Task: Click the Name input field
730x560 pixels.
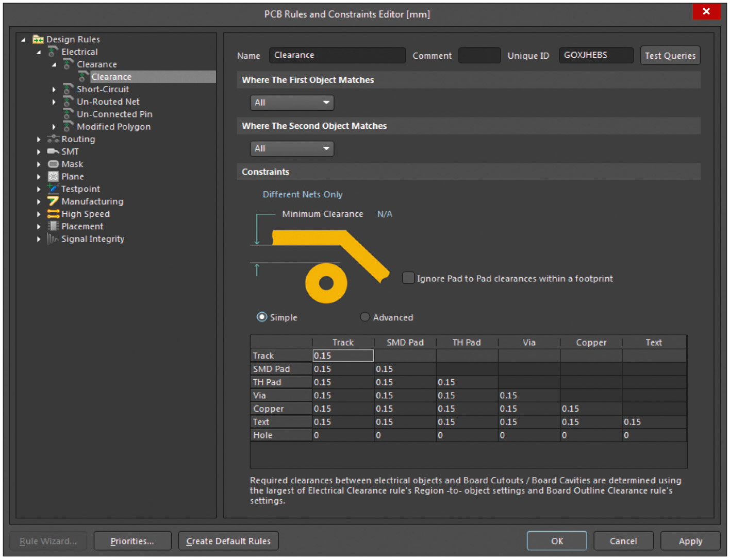Action: pyautogui.click(x=337, y=55)
